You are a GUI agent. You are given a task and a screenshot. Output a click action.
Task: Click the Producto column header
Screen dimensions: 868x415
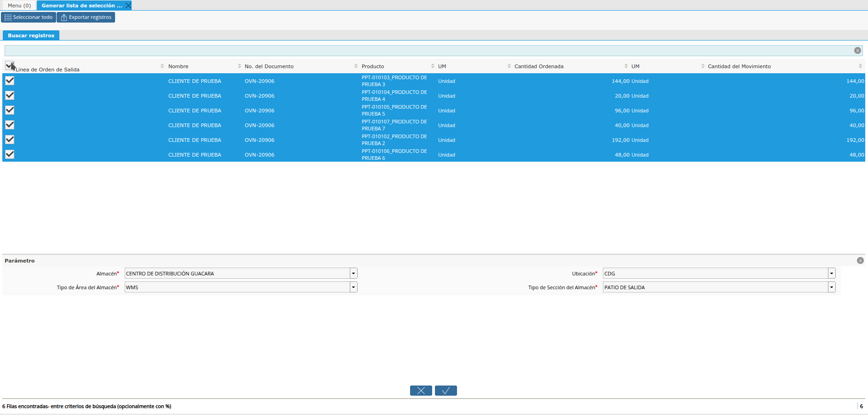(x=373, y=66)
